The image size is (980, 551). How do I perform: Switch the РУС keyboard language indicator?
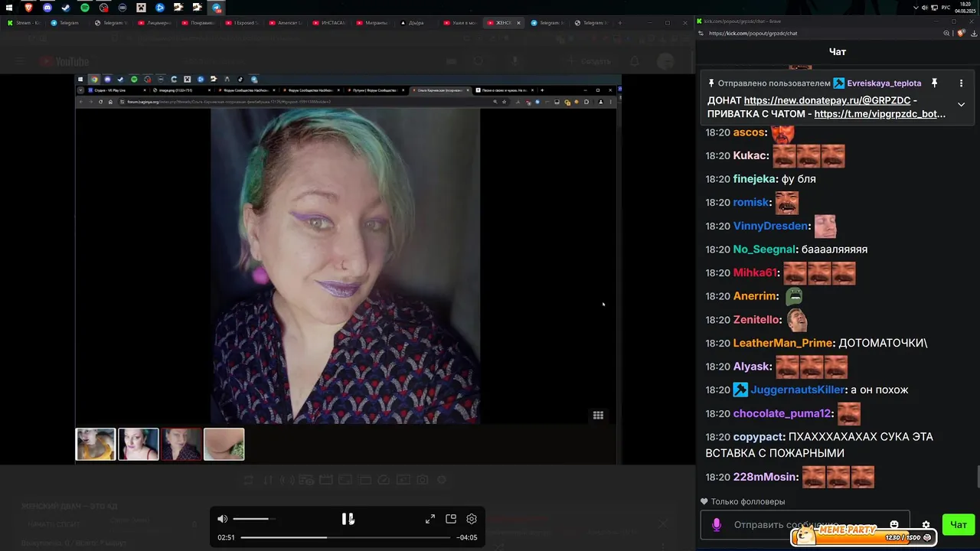(946, 8)
